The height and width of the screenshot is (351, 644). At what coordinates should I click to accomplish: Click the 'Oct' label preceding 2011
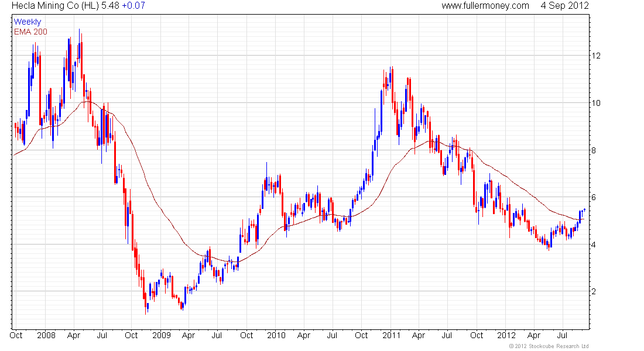361,335
